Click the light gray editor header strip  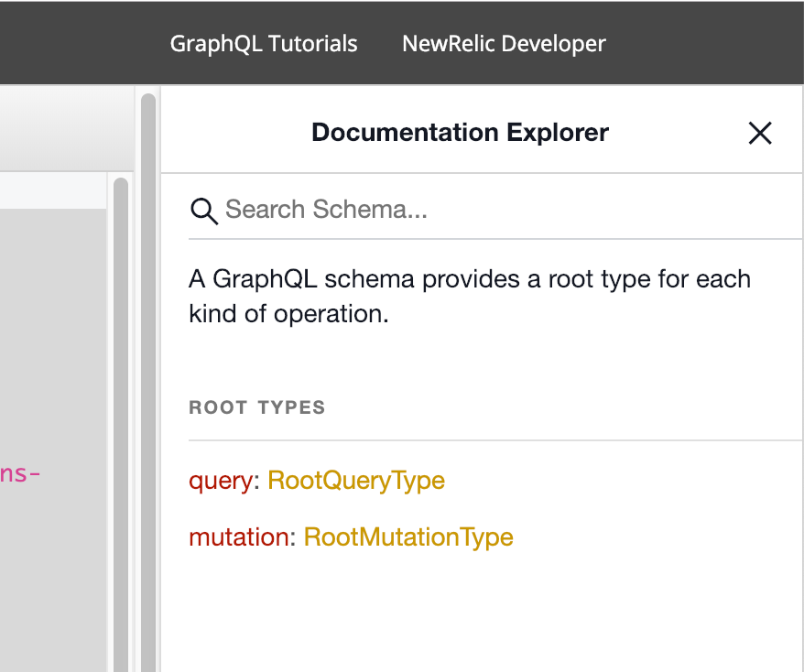[x=64, y=128]
